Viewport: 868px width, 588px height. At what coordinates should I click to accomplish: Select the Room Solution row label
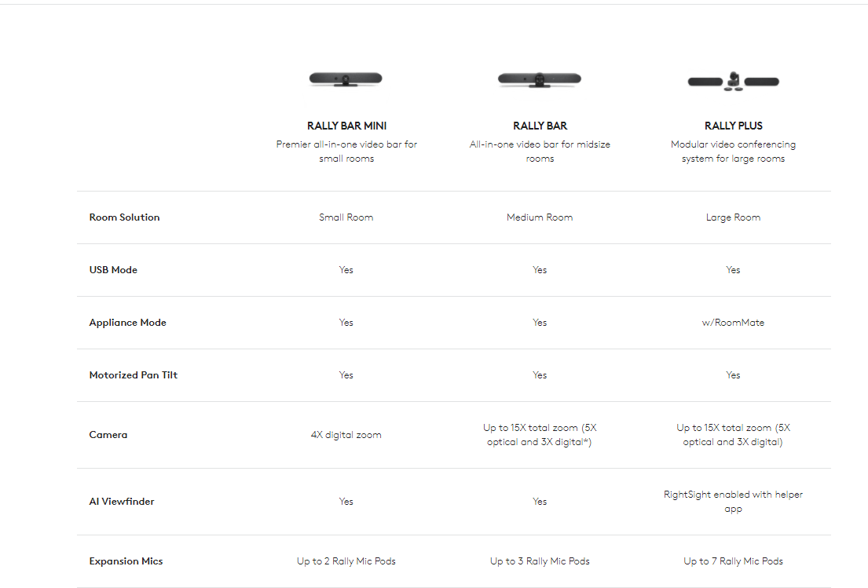coord(124,217)
